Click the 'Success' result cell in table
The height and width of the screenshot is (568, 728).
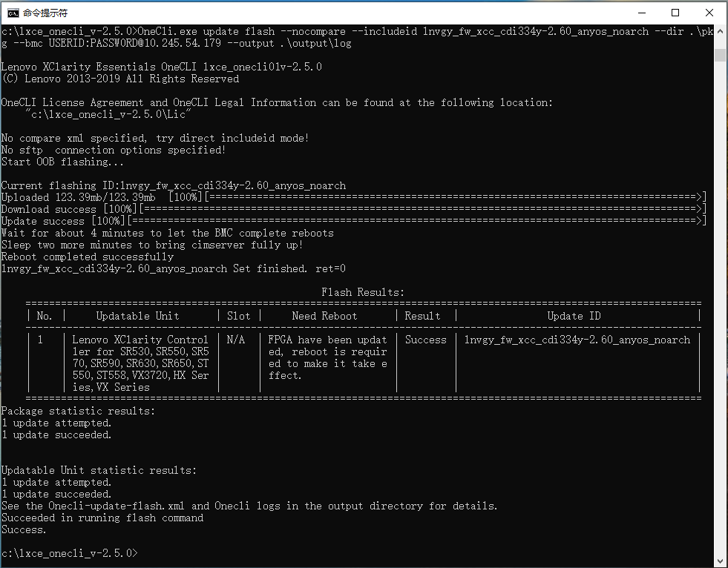pos(426,340)
